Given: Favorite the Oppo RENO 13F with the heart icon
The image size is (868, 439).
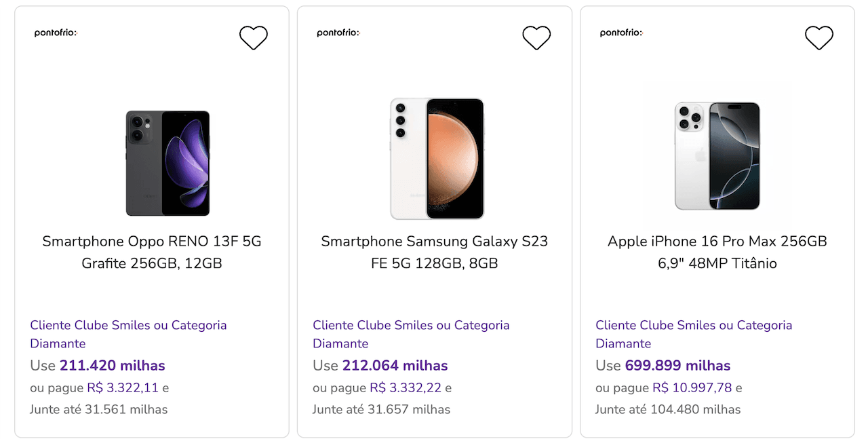Looking at the screenshot, I should tap(254, 38).
